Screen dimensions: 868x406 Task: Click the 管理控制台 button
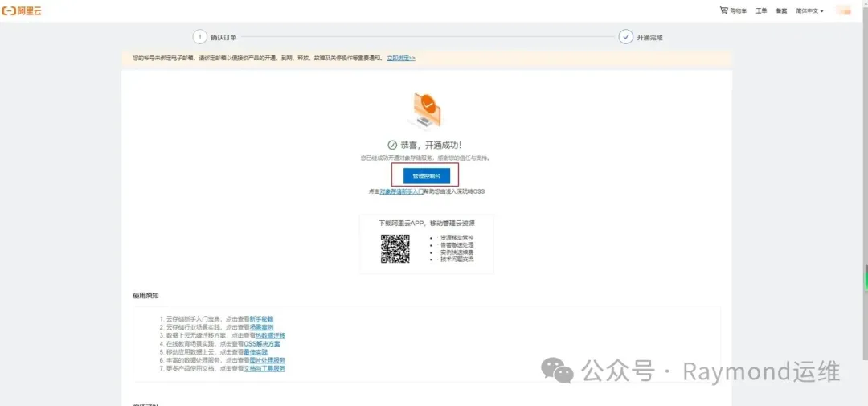click(x=426, y=176)
